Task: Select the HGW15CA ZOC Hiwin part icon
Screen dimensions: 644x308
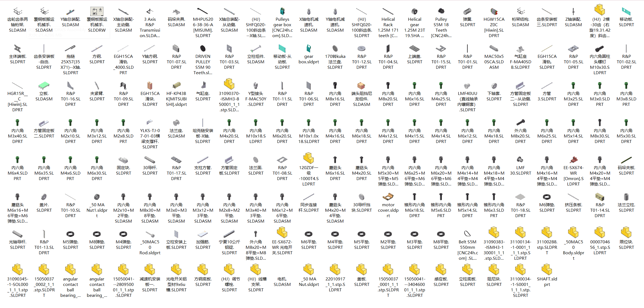Action: 494,11
